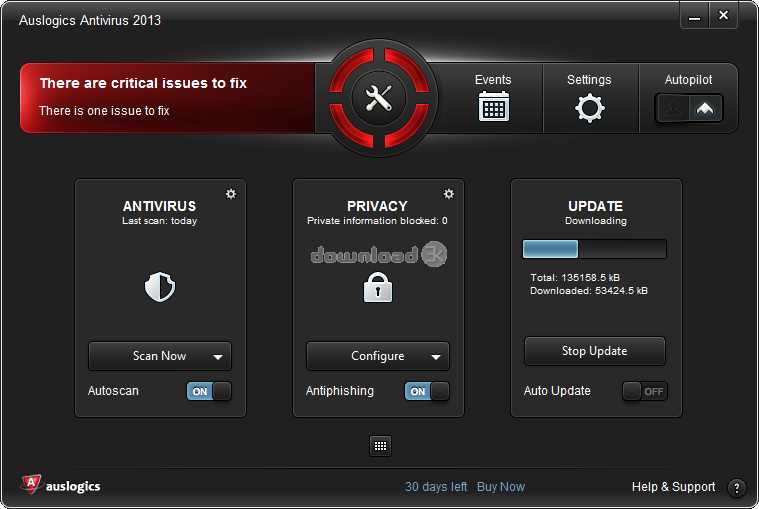The width and height of the screenshot is (759, 509).
Task: Click the 'There is one issue to fix' text
Action: 104,111
